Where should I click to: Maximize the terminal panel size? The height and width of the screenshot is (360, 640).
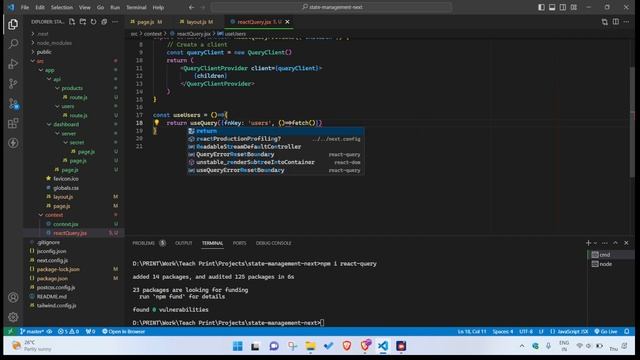pyautogui.click(x=616, y=243)
